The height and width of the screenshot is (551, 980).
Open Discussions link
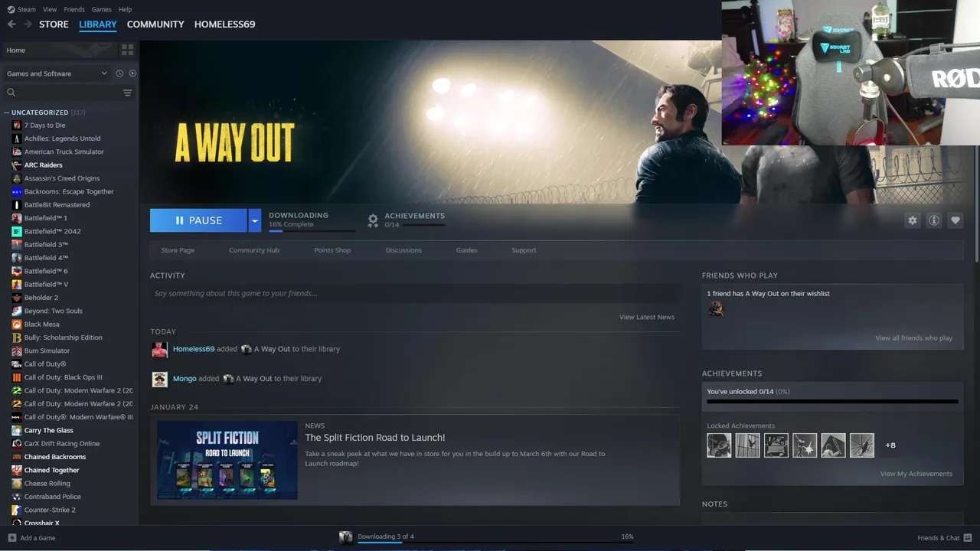tap(403, 250)
